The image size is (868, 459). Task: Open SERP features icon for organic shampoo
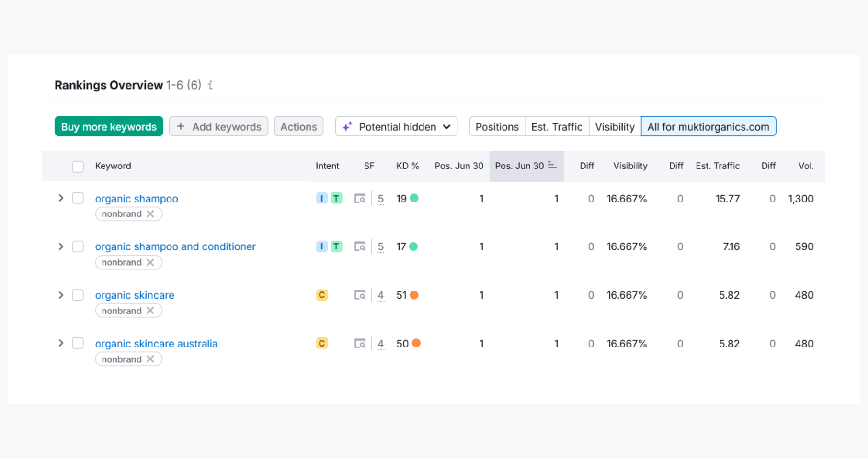(360, 198)
